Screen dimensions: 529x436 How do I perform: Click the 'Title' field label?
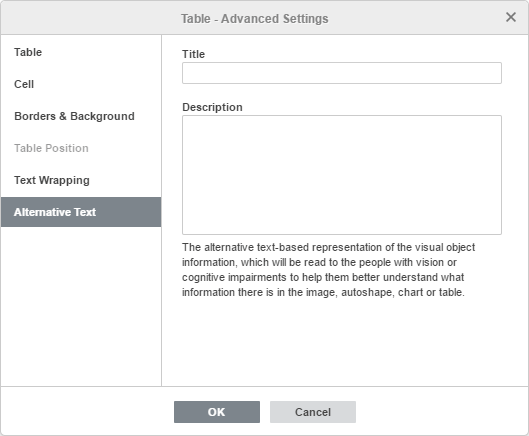point(193,54)
